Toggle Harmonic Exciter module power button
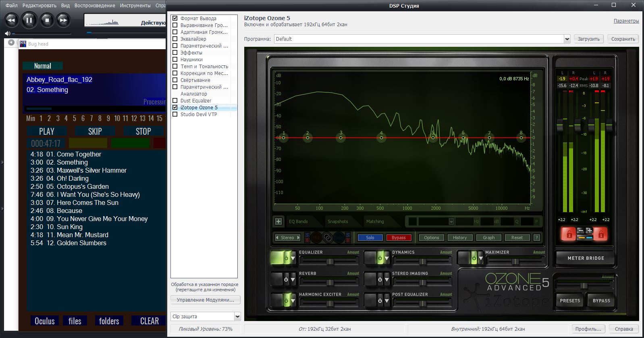 286,300
